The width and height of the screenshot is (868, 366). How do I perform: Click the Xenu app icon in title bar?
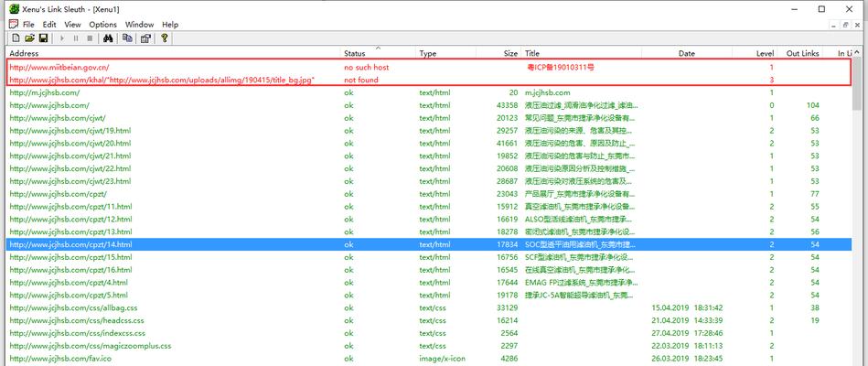point(15,9)
